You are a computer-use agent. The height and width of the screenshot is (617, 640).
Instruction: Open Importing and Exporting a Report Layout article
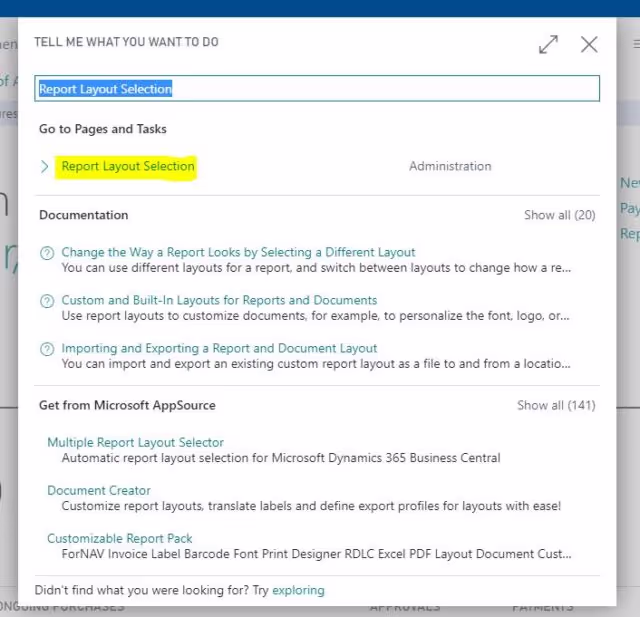219,348
